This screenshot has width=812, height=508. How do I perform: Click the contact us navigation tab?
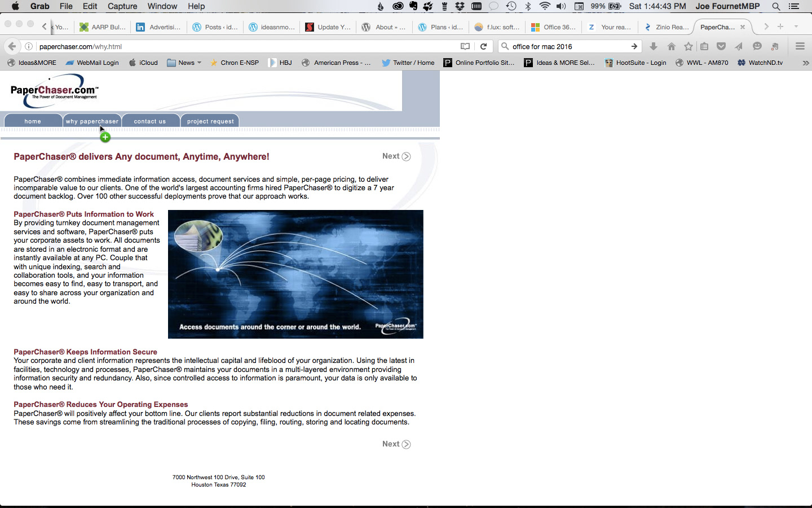(x=150, y=121)
